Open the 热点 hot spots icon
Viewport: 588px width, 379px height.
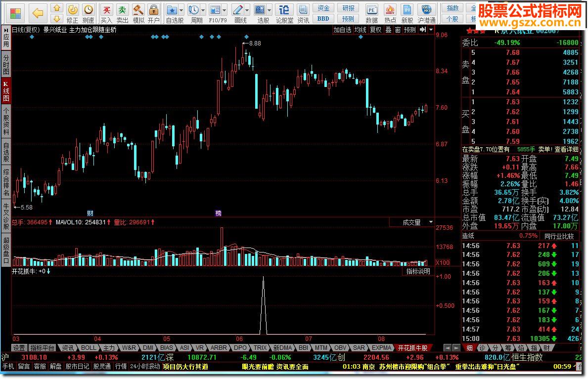tap(390, 13)
